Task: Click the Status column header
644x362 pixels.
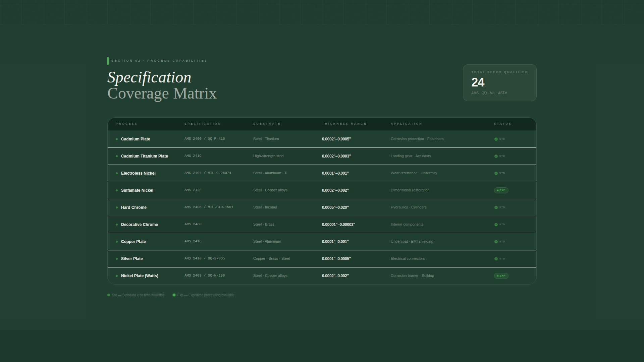Action: [502, 124]
